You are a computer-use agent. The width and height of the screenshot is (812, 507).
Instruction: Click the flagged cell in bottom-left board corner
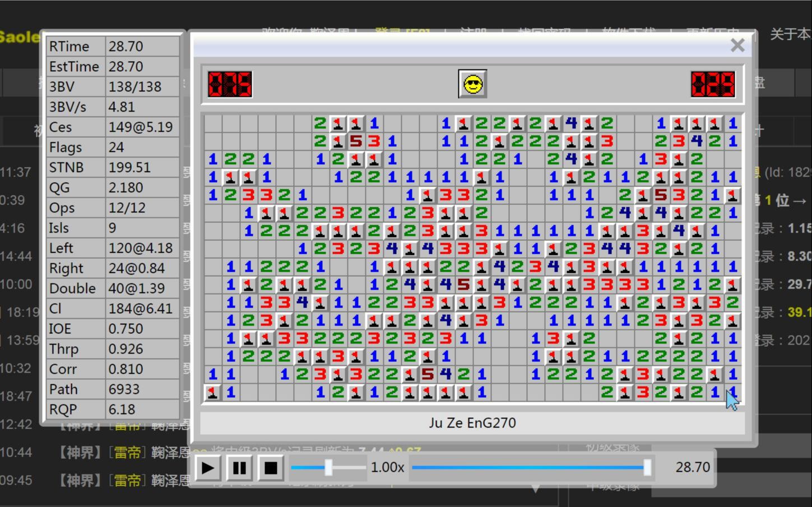(212, 392)
